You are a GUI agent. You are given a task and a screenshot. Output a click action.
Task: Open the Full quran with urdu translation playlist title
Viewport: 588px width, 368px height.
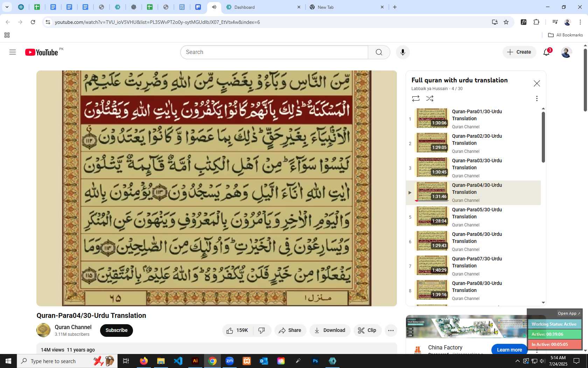tap(460, 80)
